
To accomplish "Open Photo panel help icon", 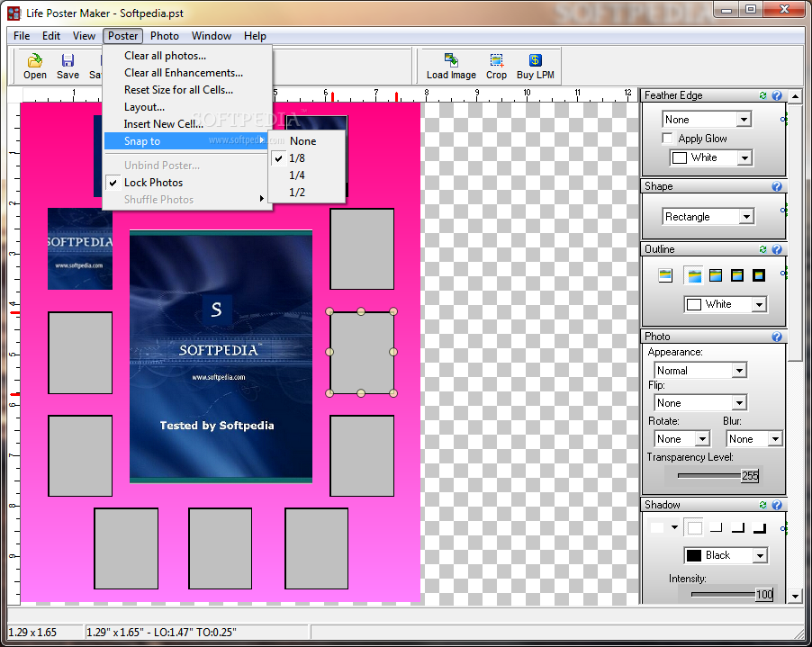I will [x=777, y=337].
